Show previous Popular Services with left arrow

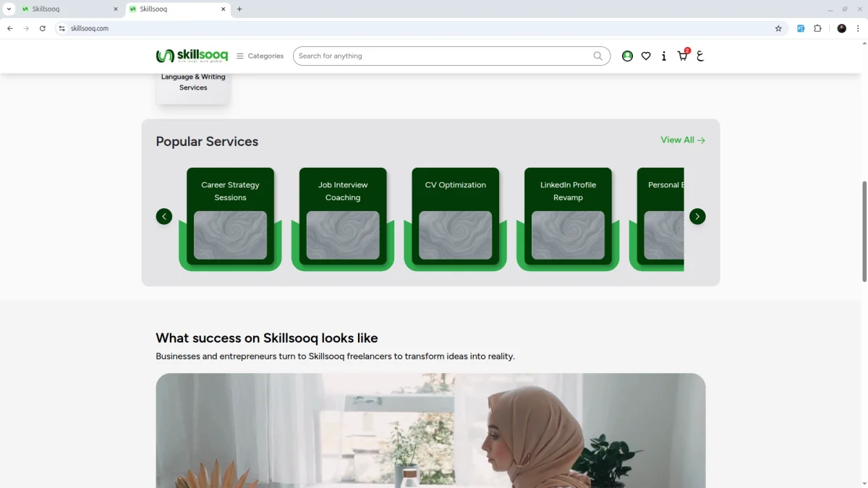click(164, 216)
